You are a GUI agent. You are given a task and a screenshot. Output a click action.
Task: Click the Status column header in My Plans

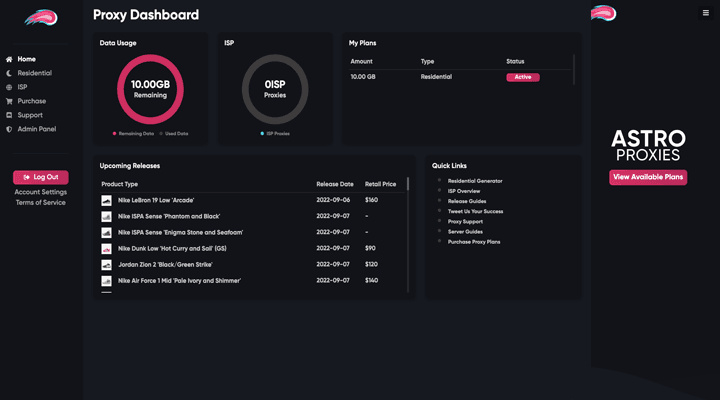coord(515,62)
